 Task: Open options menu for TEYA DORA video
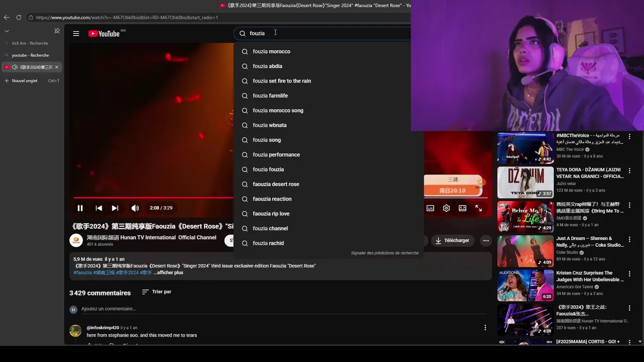point(629,171)
